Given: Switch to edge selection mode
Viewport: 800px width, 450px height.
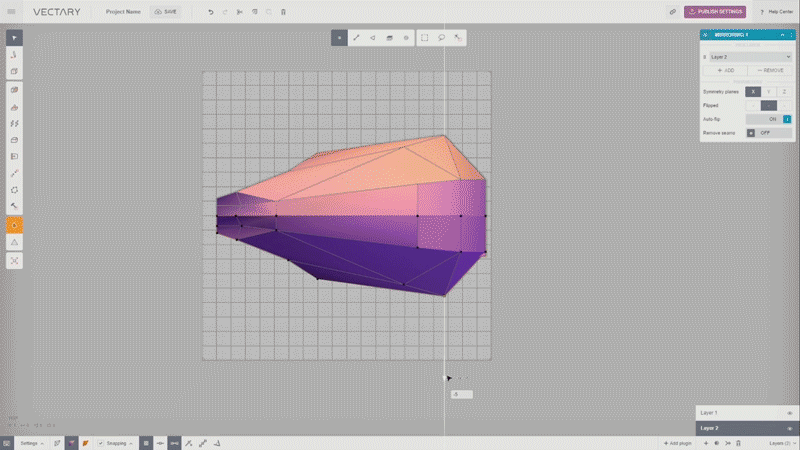Looking at the screenshot, I should 356,38.
